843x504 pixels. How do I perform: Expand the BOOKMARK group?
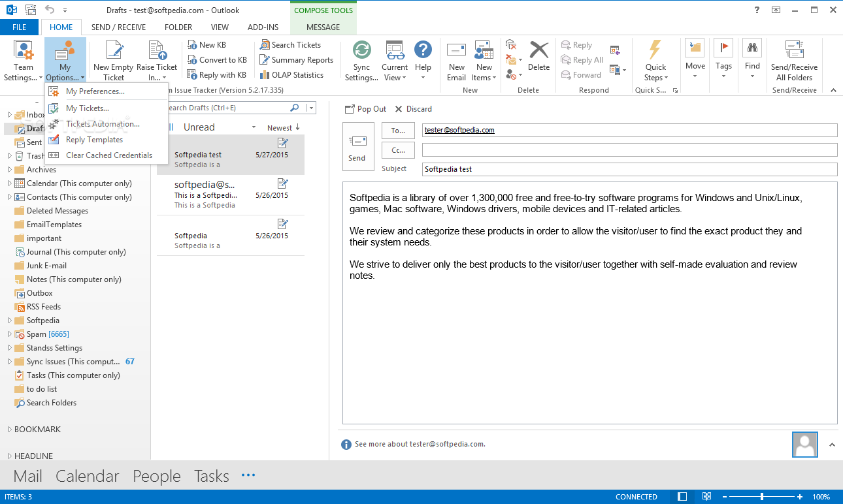pyautogui.click(x=10, y=430)
